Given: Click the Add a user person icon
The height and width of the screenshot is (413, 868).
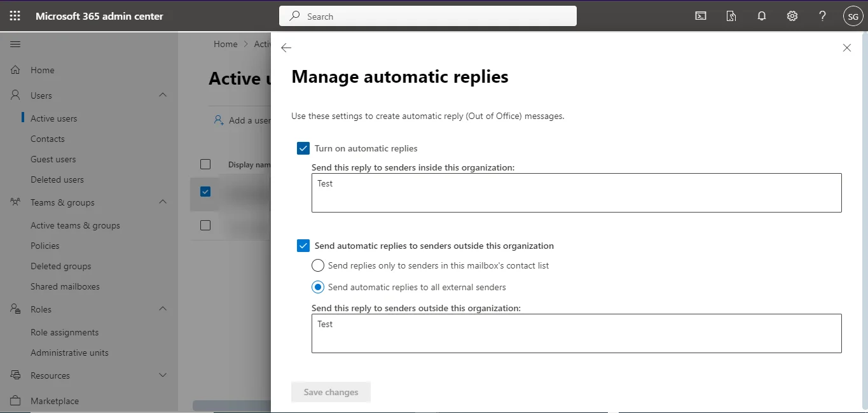Looking at the screenshot, I should pos(219,120).
